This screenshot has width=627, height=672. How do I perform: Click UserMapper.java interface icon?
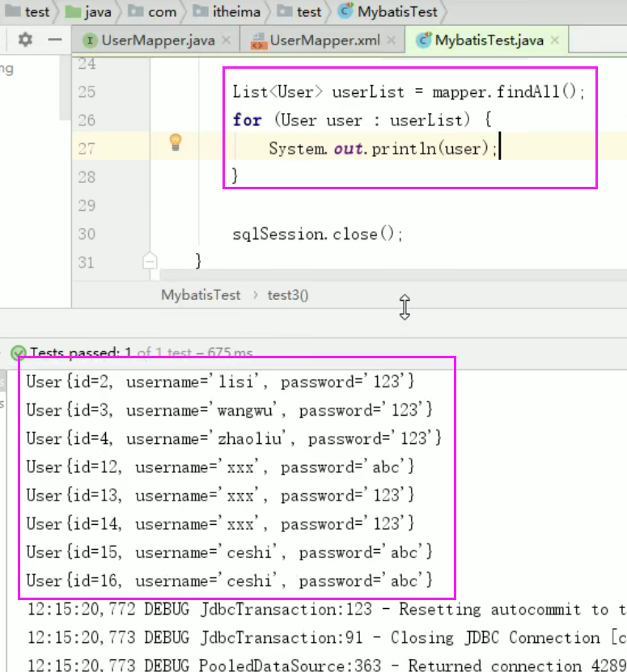90,40
